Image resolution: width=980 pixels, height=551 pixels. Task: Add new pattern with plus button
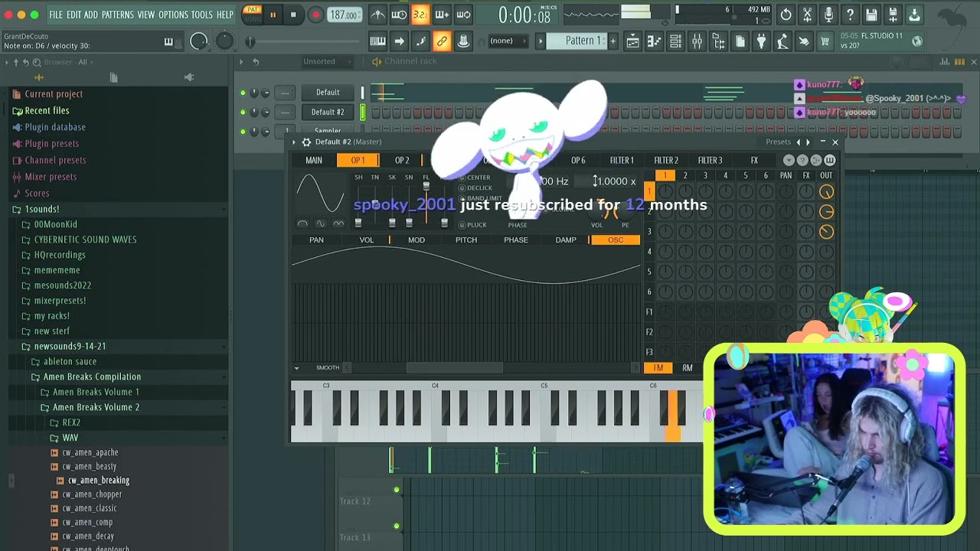[612, 41]
